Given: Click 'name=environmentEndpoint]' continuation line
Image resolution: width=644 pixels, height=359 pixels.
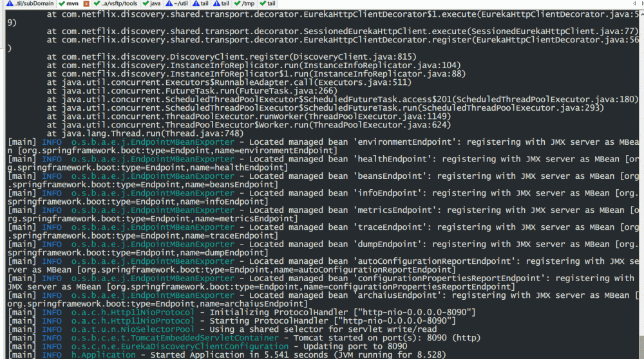Looking at the screenshot, I should click(x=173, y=151).
